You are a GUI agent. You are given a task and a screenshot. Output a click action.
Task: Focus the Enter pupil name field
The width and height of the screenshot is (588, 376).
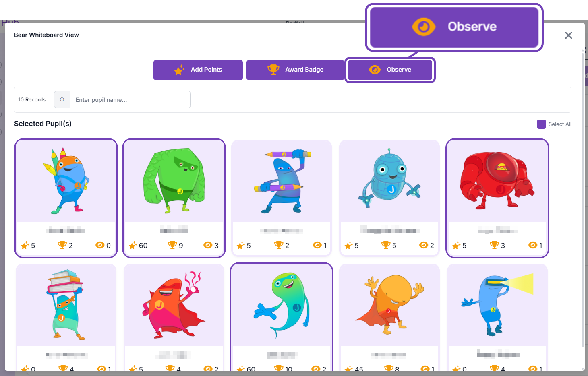point(130,99)
